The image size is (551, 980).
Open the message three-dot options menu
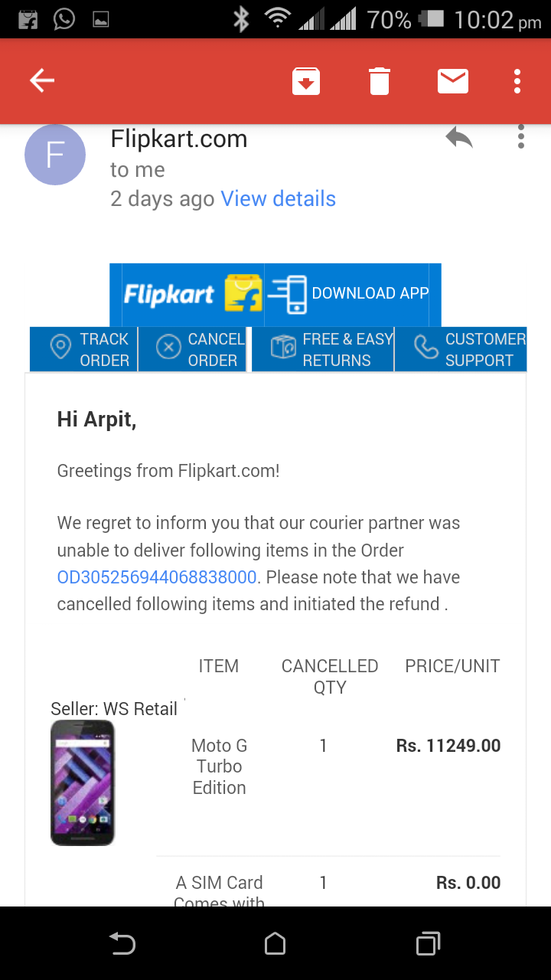tap(521, 136)
